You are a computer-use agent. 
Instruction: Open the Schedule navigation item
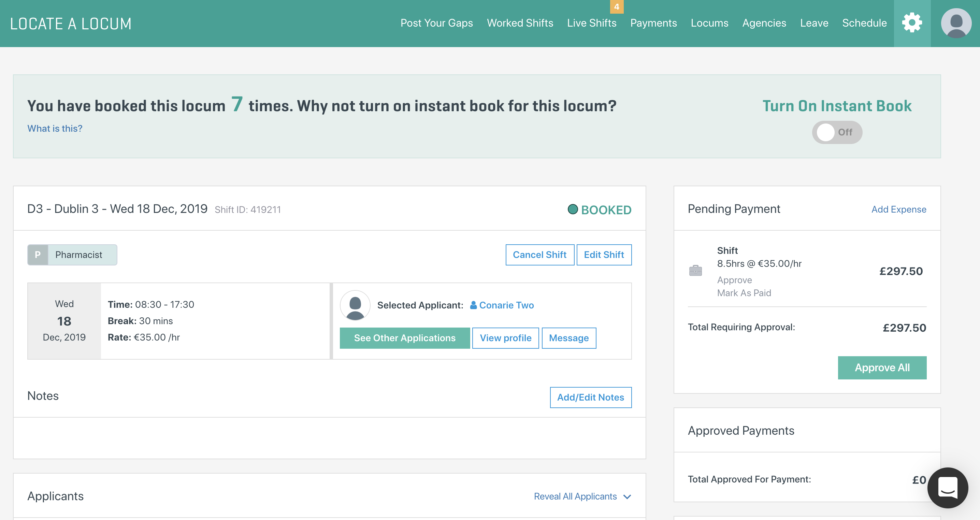(864, 23)
